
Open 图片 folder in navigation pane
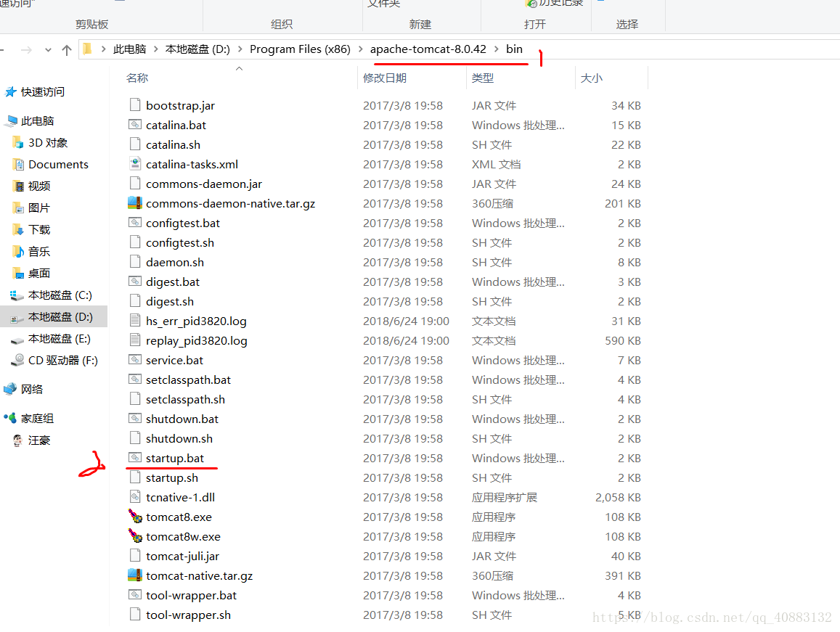click(39, 208)
